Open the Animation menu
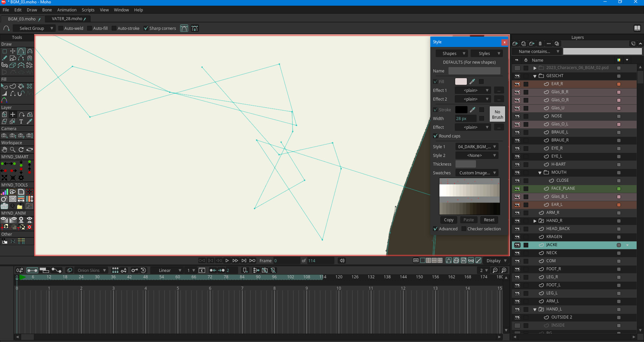 coord(67,10)
